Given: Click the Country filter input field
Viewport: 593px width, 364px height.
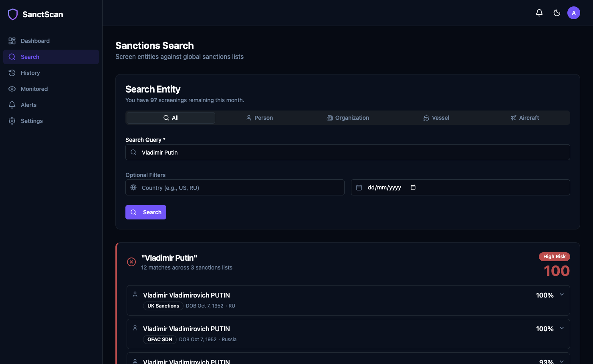Looking at the screenshot, I should tap(235, 187).
